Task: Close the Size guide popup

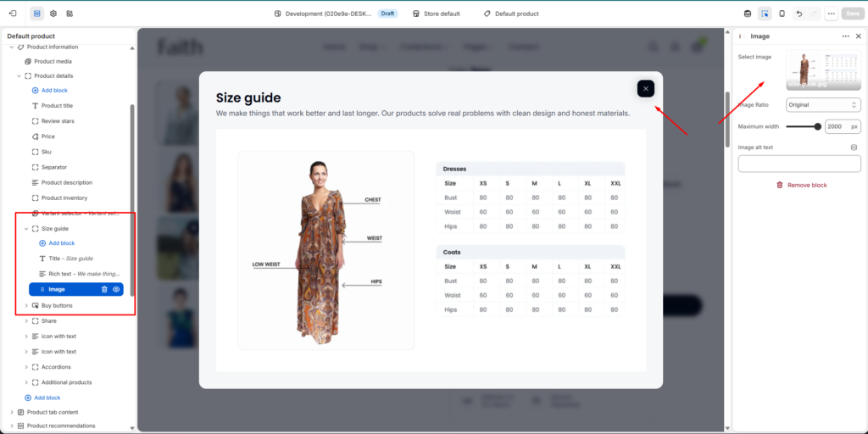Action: [x=645, y=88]
